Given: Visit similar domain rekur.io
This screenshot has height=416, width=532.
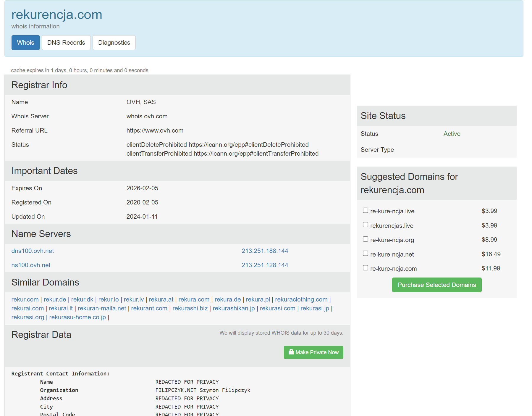Looking at the screenshot, I should point(109,299).
